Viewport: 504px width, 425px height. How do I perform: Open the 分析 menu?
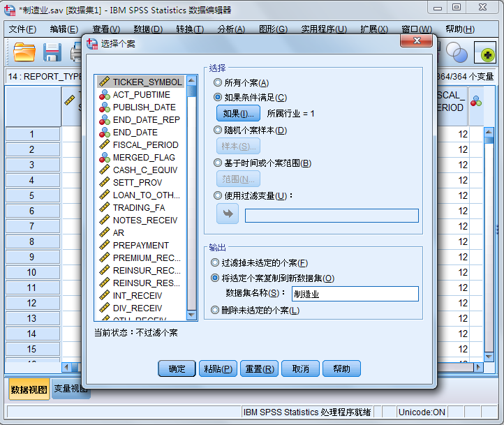point(231,29)
